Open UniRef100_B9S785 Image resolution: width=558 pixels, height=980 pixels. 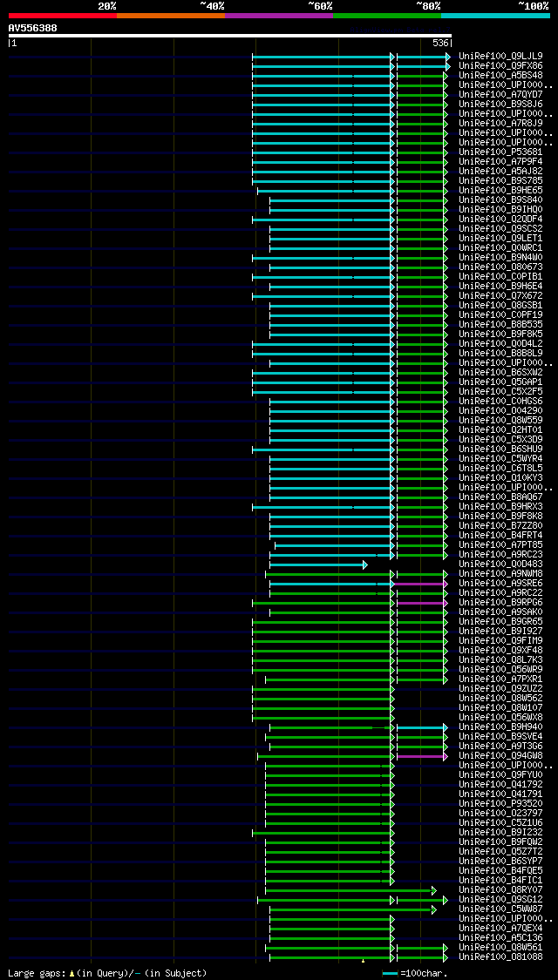(500, 180)
